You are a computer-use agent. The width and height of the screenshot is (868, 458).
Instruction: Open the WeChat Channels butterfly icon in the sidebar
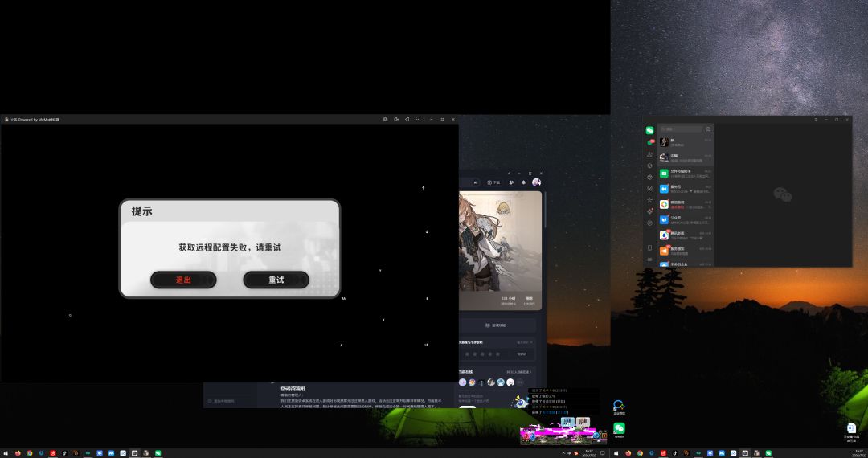pos(650,189)
